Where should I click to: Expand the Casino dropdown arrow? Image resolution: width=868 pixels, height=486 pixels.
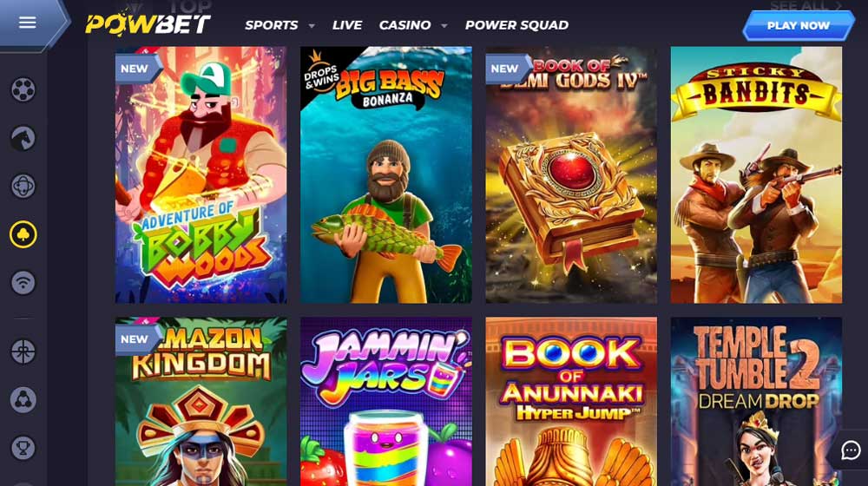click(444, 25)
